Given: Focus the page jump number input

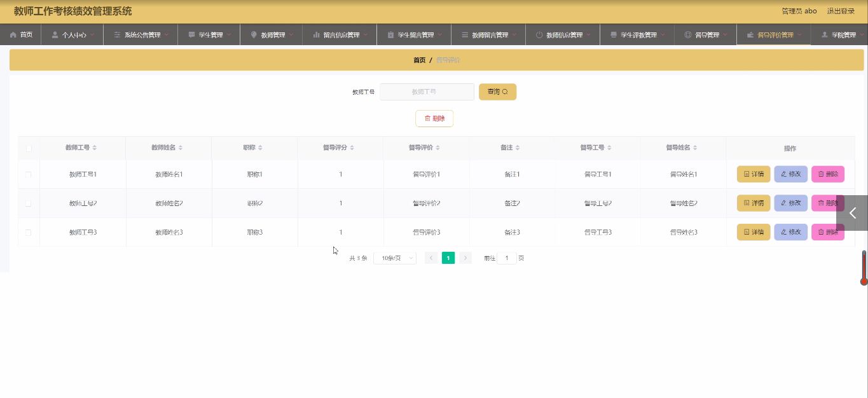Looking at the screenshot, I should coord(507,258).
